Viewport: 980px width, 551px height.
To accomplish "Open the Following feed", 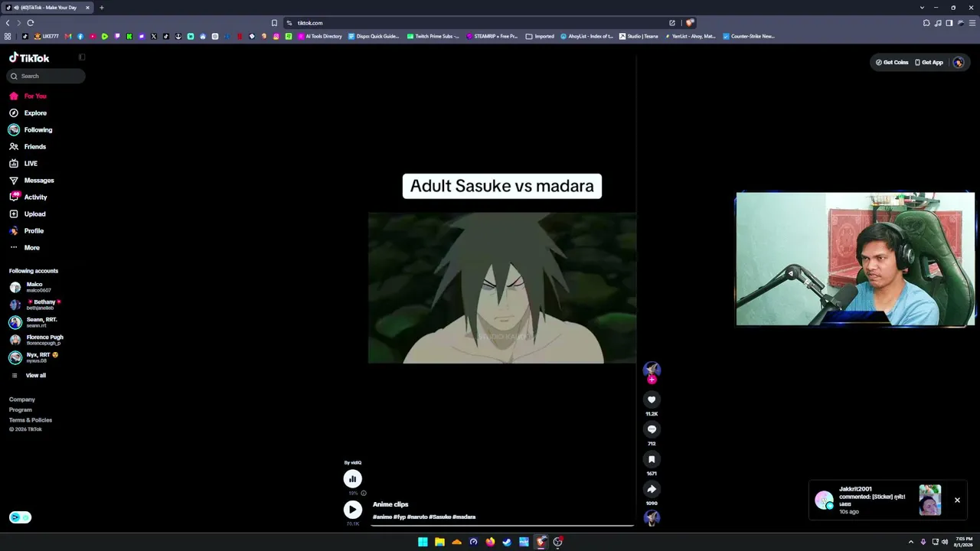I will click(x=31, y=130).
